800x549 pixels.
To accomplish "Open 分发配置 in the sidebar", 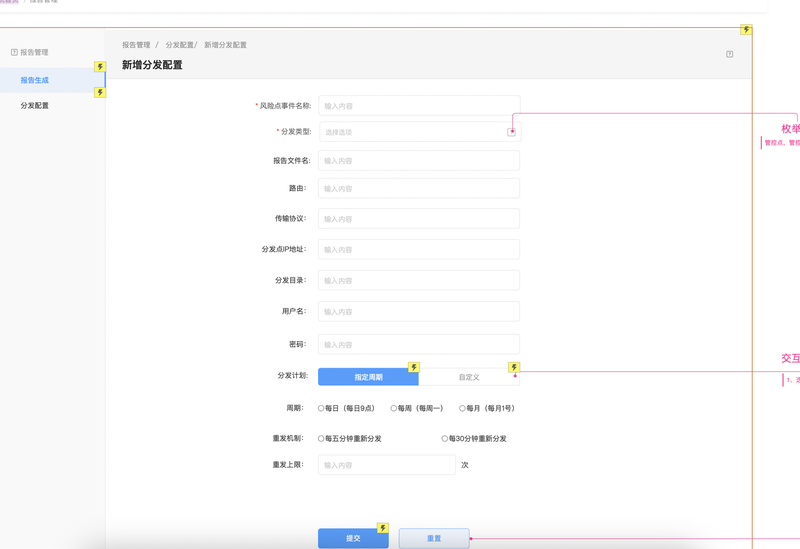I will [35, 105].
